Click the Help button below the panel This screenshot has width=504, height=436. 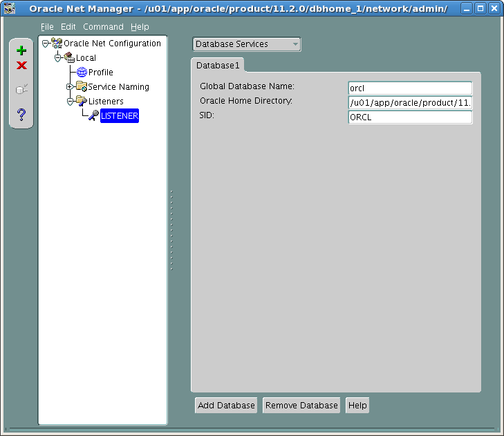[x=357, y=405]
